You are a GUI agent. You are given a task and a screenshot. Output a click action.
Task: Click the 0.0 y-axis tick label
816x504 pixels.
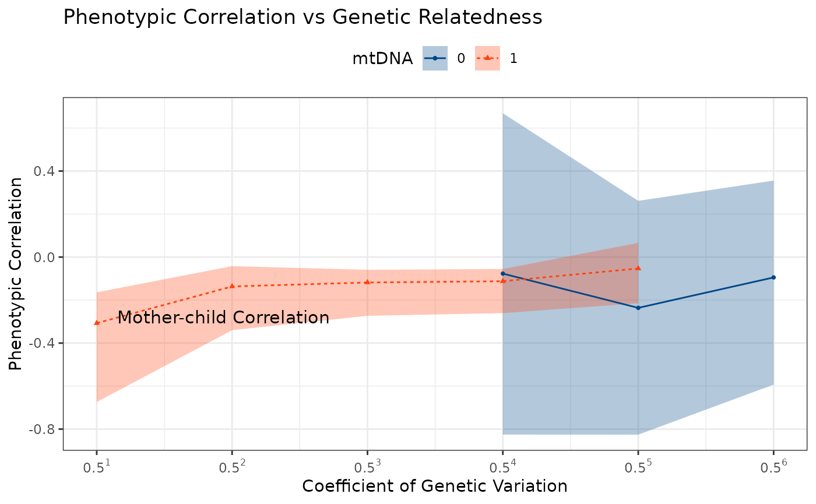point(45,257)
